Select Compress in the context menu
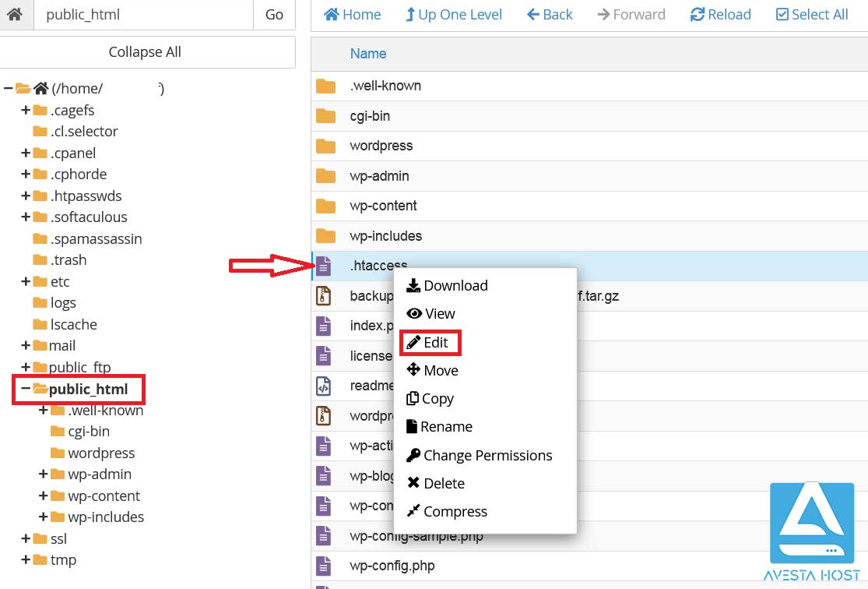Image resolution: width=868 pixels, height=589 pixels. pos(448,512)
